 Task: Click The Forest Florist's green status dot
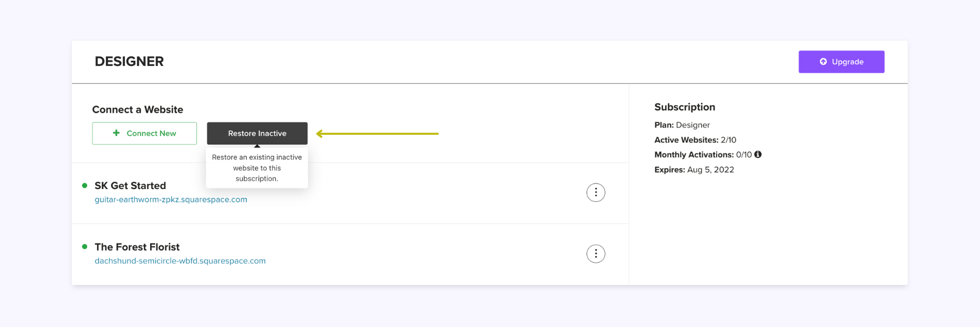click(x=85, y=247)
